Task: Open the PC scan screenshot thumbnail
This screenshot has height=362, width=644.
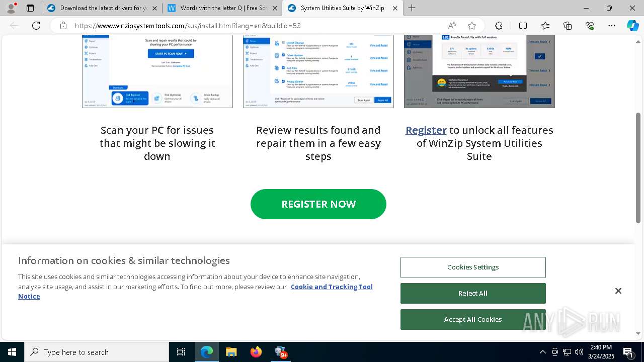Action: 157,71
